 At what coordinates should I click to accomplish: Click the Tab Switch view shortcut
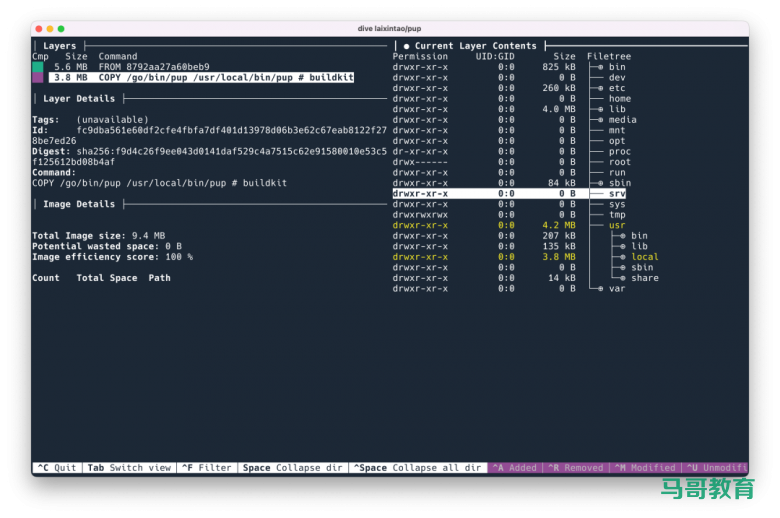(129, 468)
